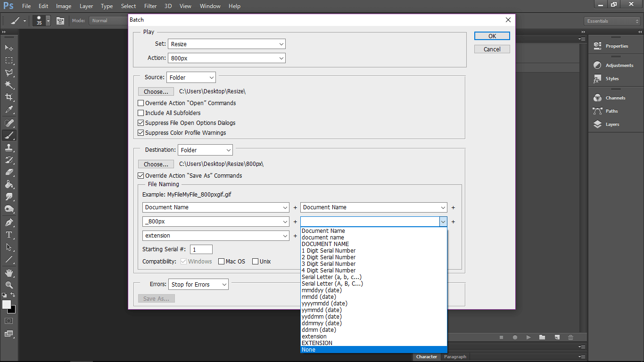Open the Filter menu
The width and height of the screenshot is (644, 362).
(x=150, y=6)
